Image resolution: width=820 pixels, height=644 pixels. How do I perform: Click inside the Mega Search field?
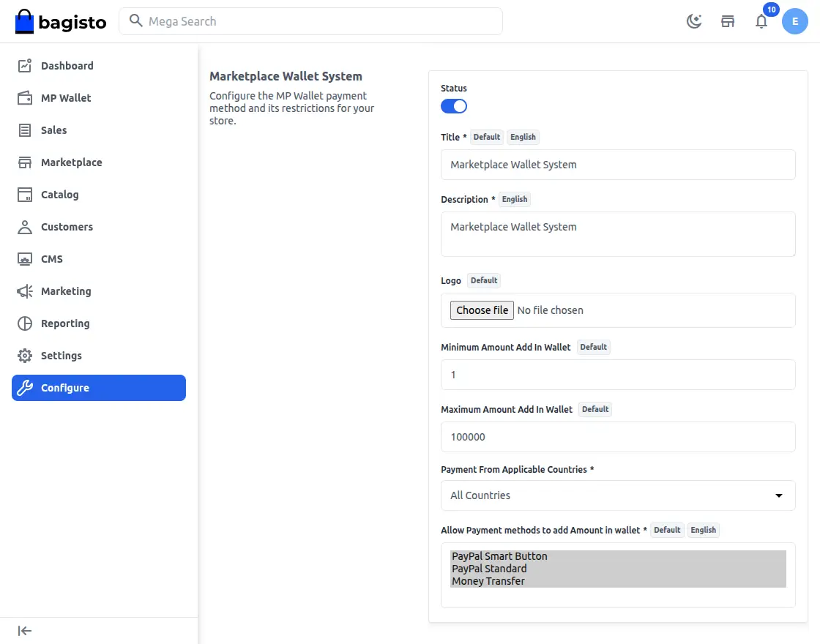310,21
